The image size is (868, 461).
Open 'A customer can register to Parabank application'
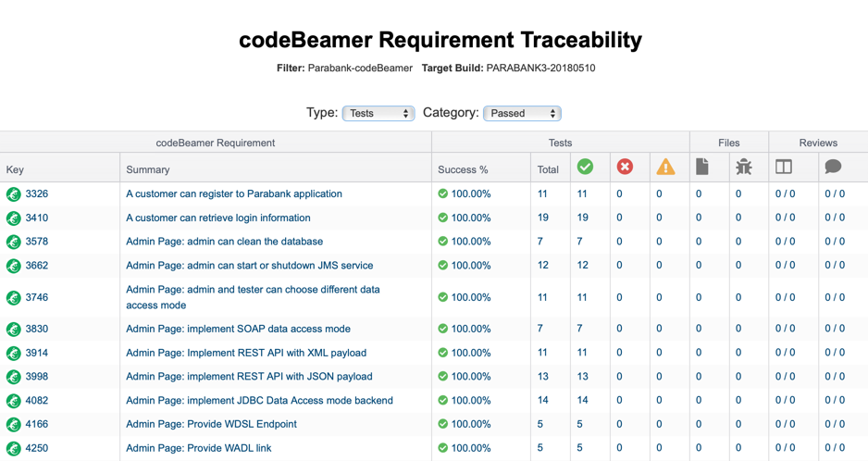pos(233,193)
